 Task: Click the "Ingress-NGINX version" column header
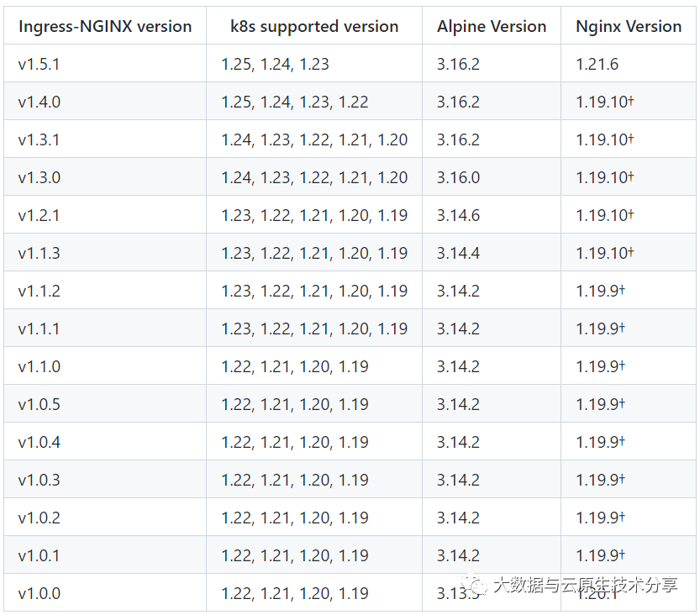105,26
